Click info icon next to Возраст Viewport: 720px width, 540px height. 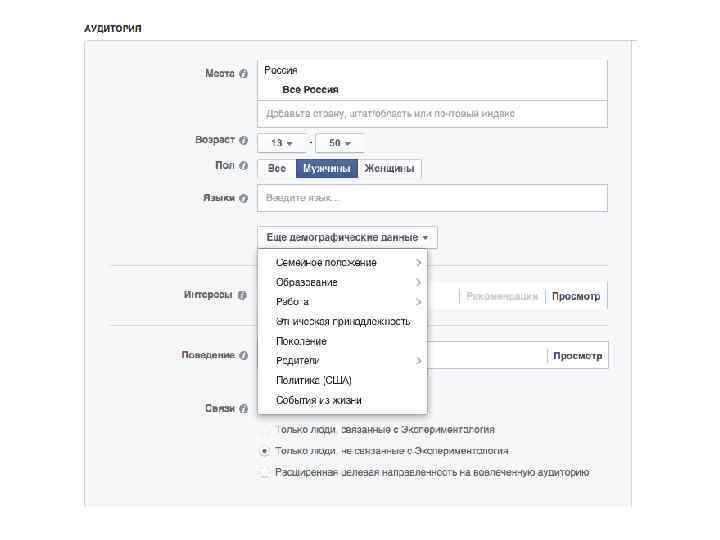[x=244, y=141]
